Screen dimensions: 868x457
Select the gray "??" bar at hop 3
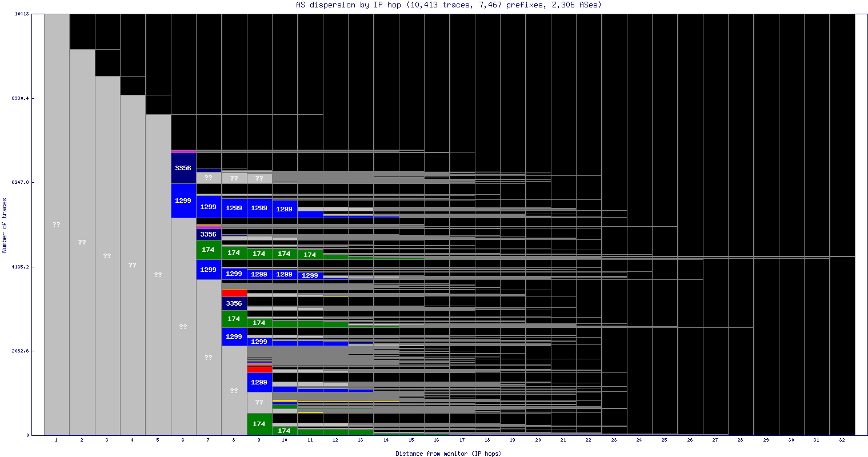[x=107, y=256]
